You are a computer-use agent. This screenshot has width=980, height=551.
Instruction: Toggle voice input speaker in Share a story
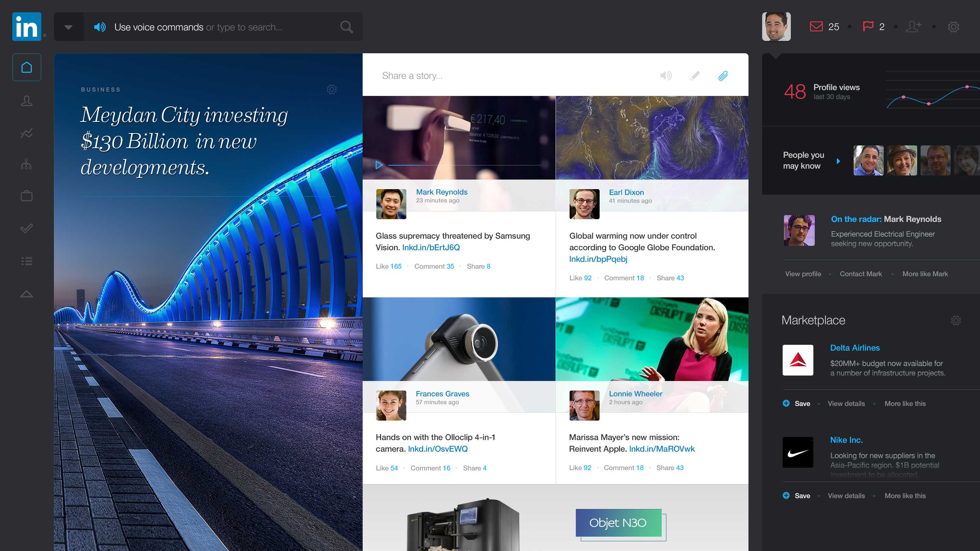point(666,76)
